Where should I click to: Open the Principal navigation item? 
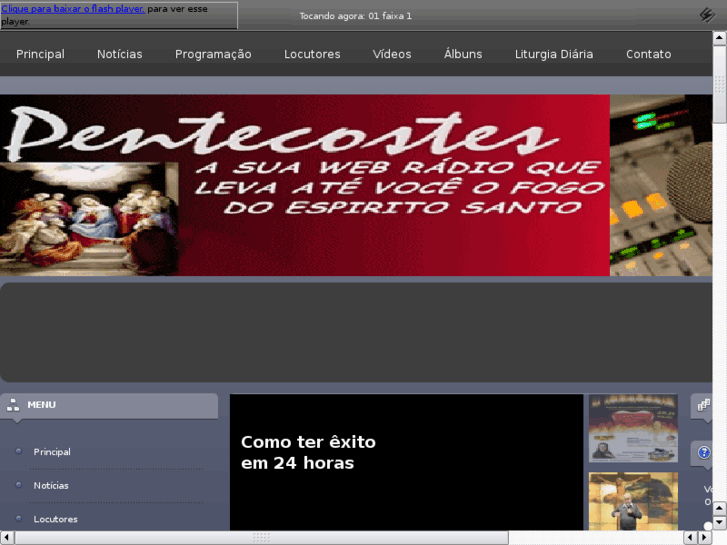coord(40,54)
